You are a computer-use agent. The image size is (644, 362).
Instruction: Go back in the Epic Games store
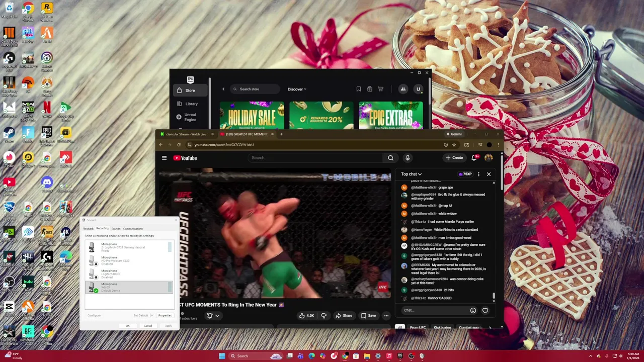[223, 89]
